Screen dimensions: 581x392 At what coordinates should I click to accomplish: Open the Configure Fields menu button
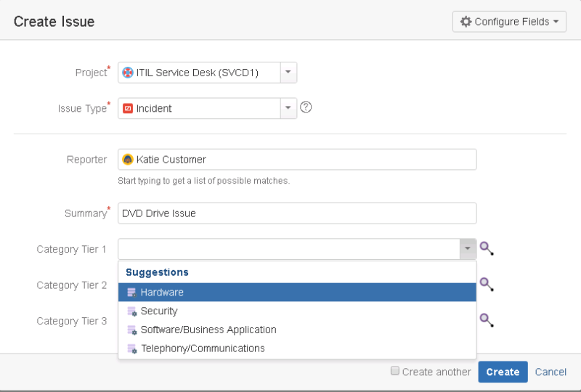(509, 22)
